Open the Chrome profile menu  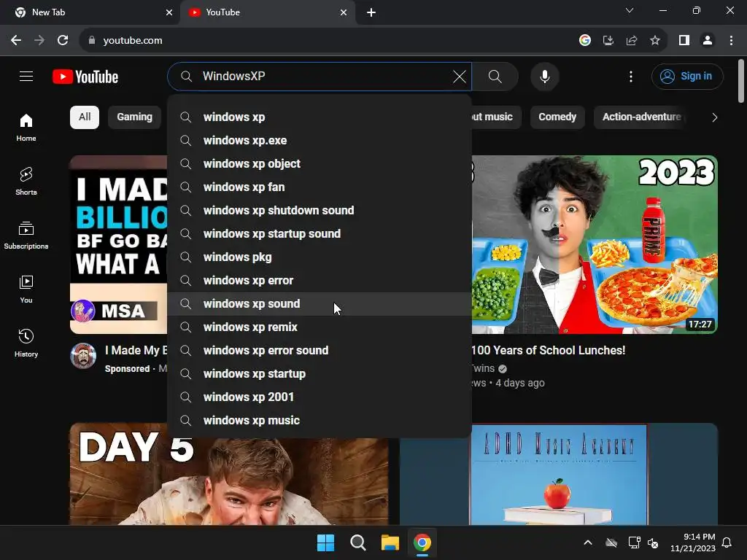[x=708, y=41]
